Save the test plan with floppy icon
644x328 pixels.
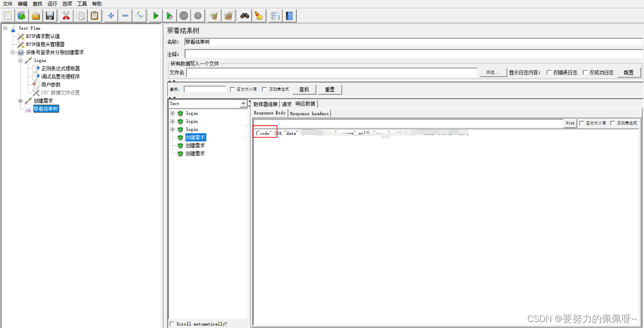point(50,16)
